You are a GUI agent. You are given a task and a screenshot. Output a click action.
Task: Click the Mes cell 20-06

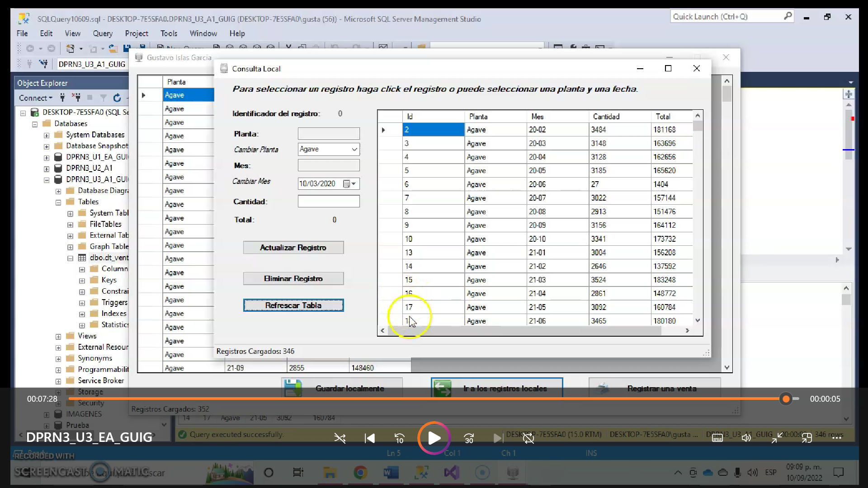558,184
